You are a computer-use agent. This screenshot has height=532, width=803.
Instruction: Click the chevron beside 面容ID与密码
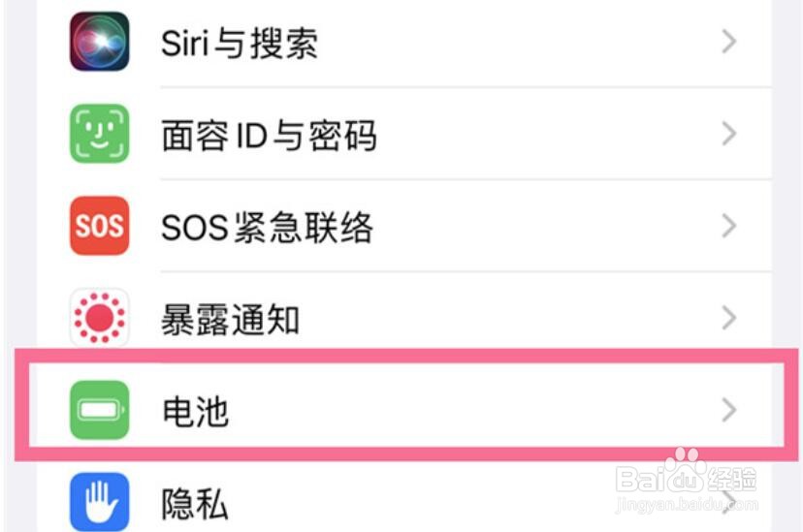729,134
